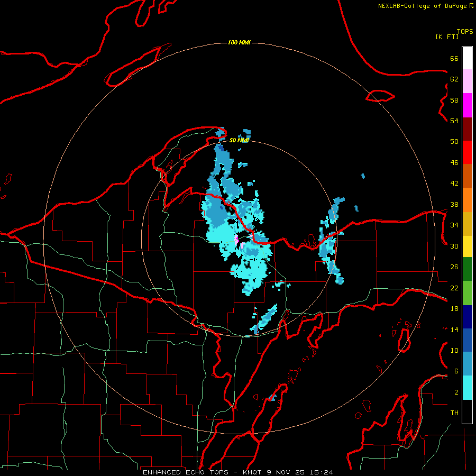This screenshot has height=476, width=476.
Task: Click the 6 legend value
Action: 456,371
